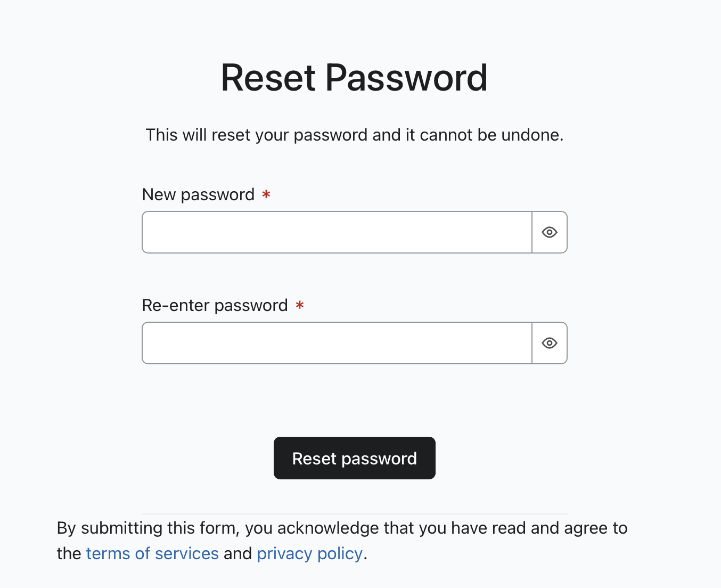Select the eye symbol in the Re-enter password box
Screen dimensions: 721x588
click(x=550, y=343)
